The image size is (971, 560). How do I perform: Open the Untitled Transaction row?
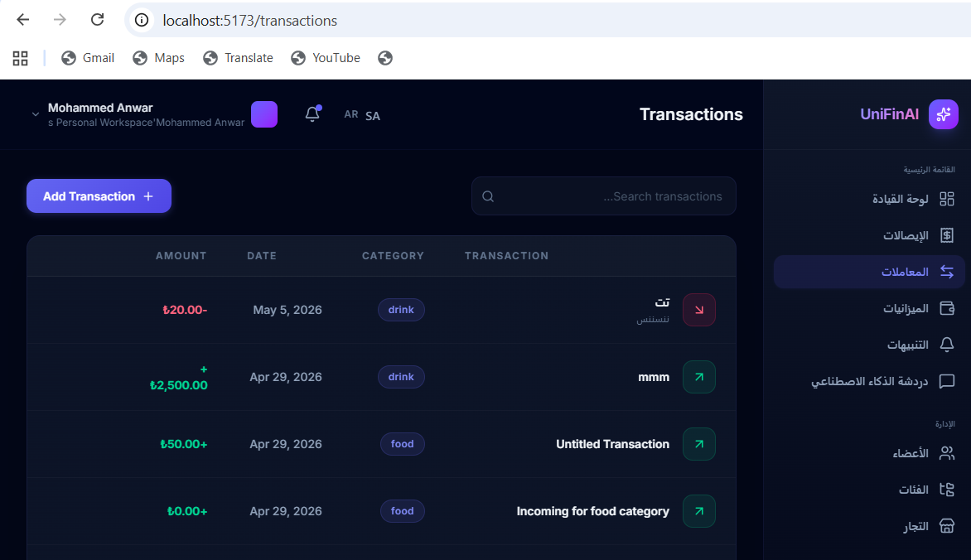coord(381,444)
